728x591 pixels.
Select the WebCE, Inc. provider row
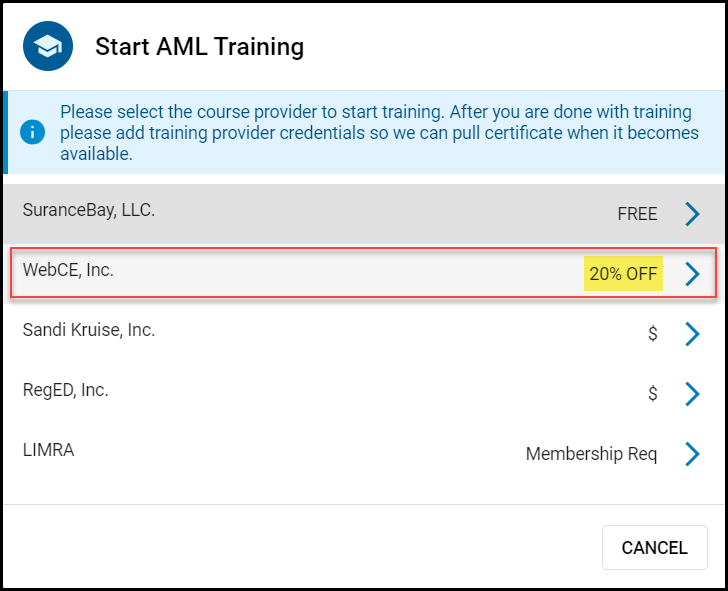click(364, 273)
